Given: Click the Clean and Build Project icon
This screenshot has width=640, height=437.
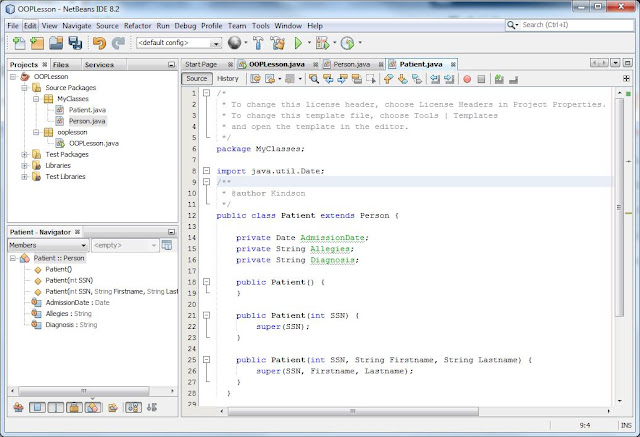Looking at the screenshot, I should coord(278,43).
